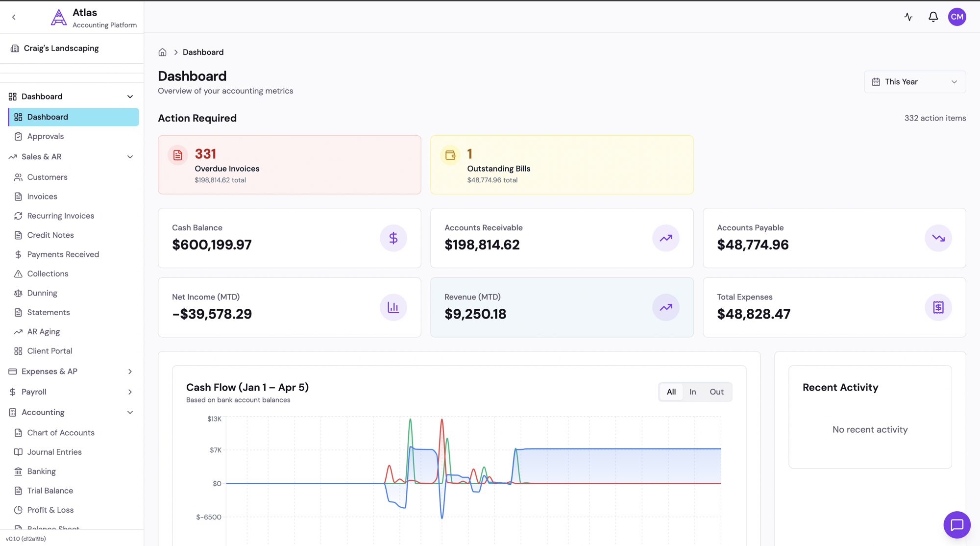Open the chat support bubble
The width and height of the screenshot is (980, 546).
[956, 525]
